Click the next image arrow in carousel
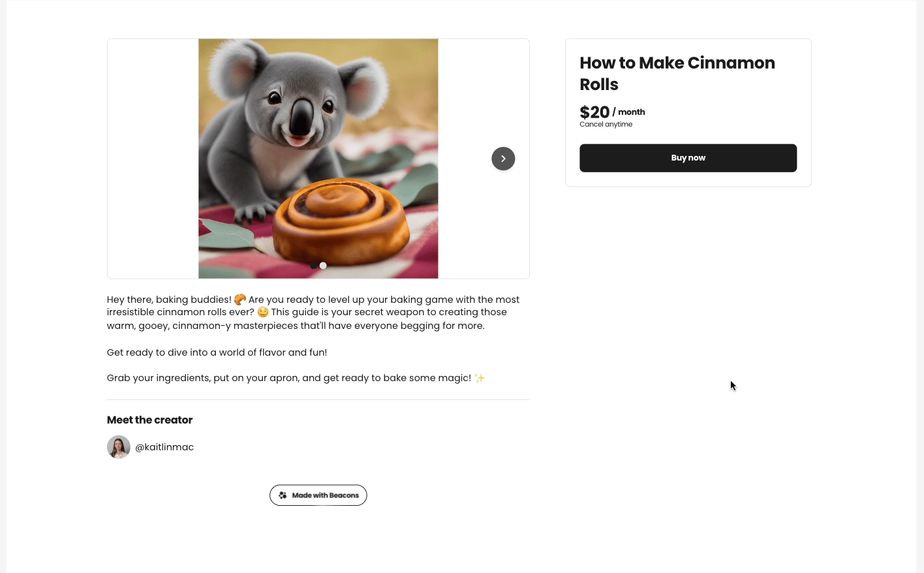The height and width of the screenshot is (573, 924). pyautogui.click(x=503, y=159)
